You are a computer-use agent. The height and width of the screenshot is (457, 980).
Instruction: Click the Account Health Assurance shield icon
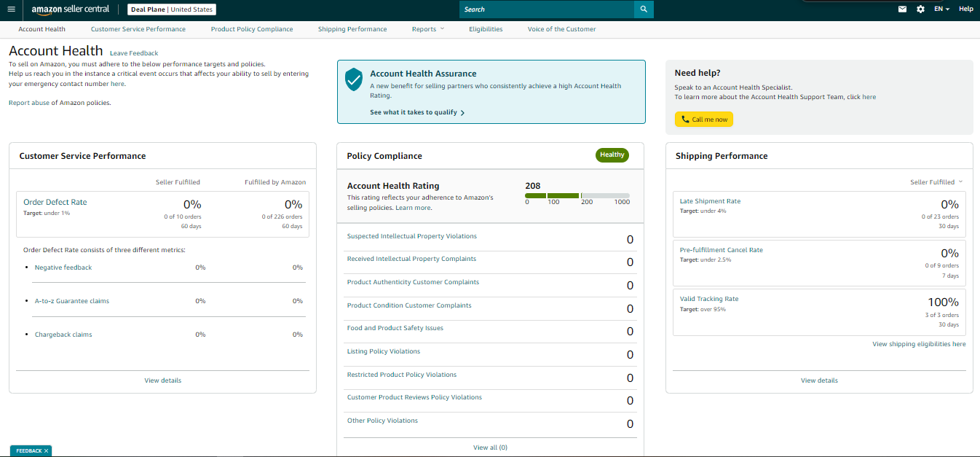354,79
